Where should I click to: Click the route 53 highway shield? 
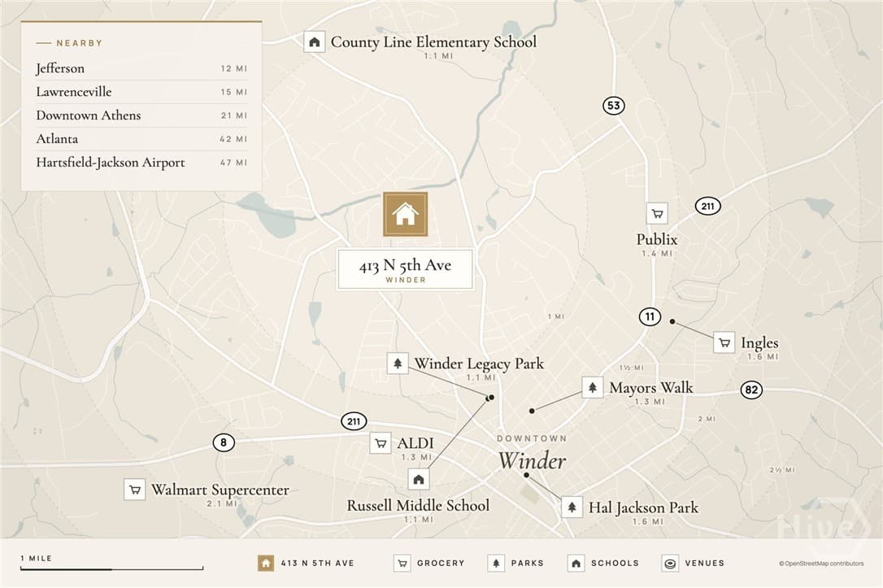pos(614,106)
